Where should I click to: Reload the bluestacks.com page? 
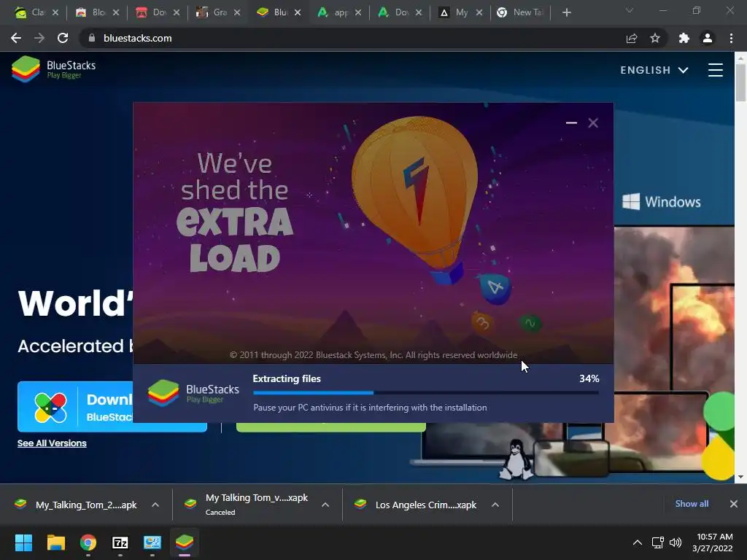tap(63, 38)
